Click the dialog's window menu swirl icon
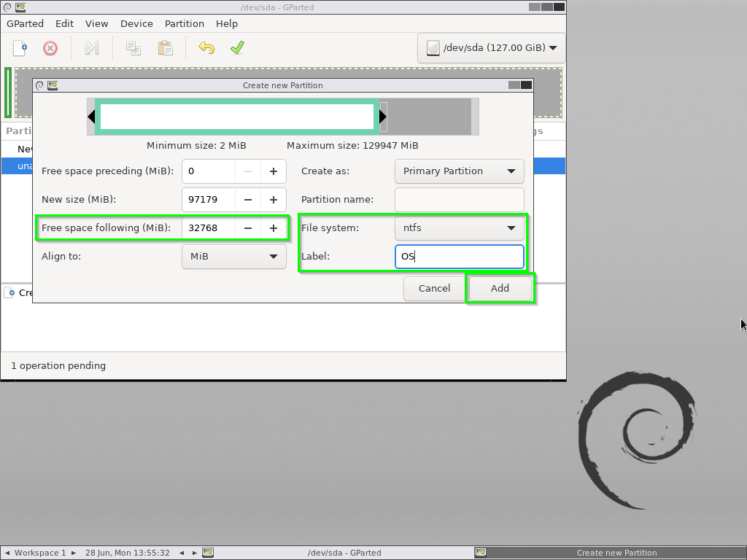 click(39, 85)
